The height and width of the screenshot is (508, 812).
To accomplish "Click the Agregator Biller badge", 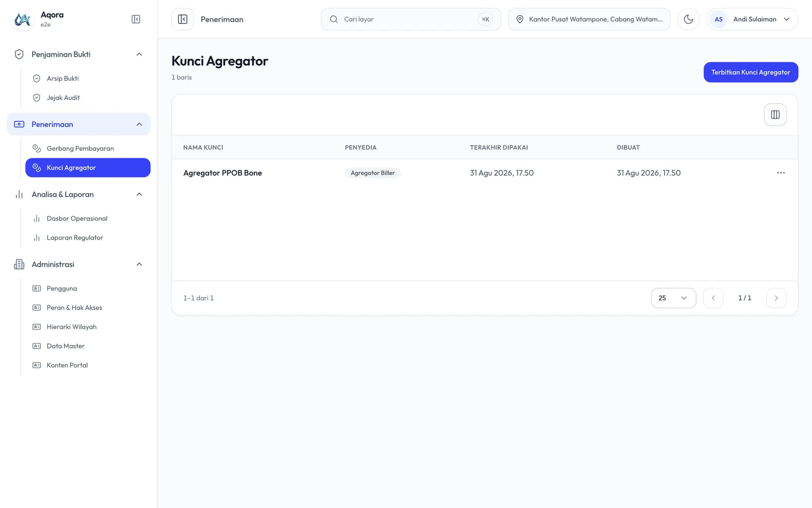I will point(373,173).
